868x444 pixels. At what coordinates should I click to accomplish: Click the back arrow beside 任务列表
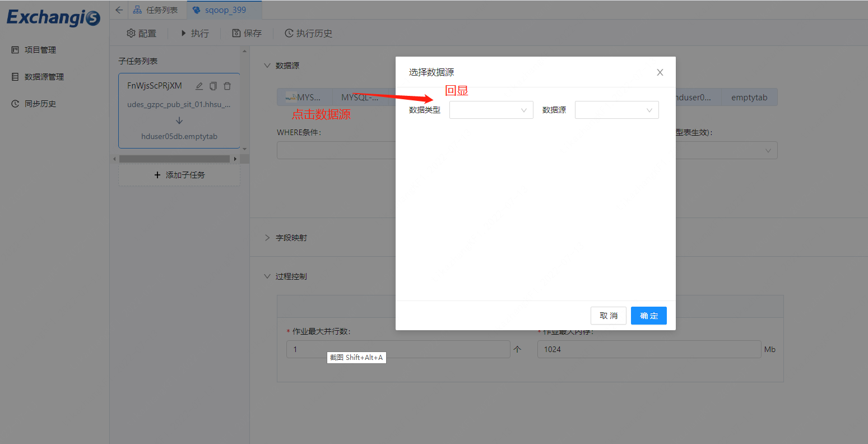(118, 10)
